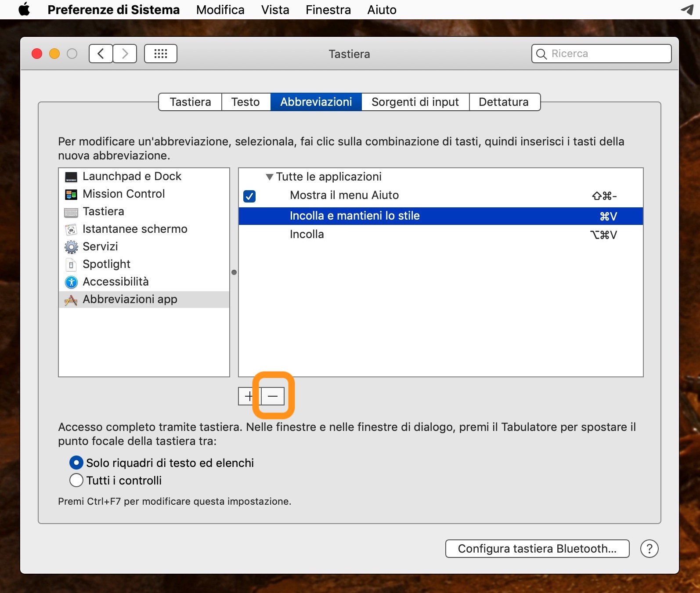Switch to the Testo tab

click(x=246, y=102)
